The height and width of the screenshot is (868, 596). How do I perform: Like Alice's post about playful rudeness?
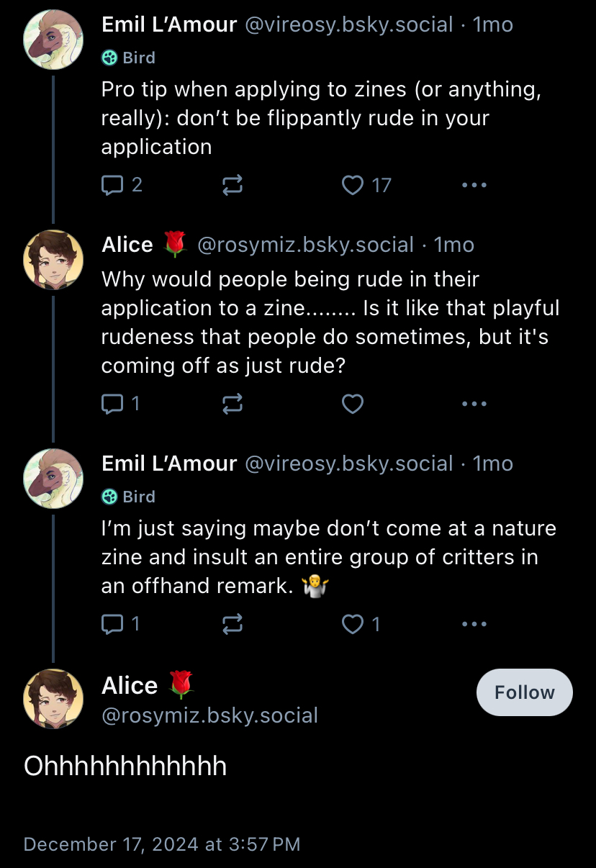(352, 404)
